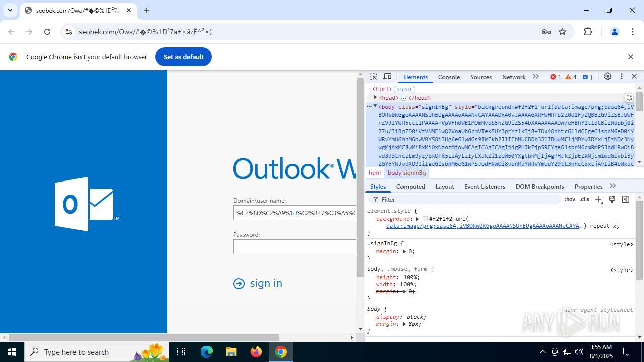Screen dimensions: 644x362
Task: Show the orange warning count indicator
Action: pyautogui.click(x=571, y=77)
